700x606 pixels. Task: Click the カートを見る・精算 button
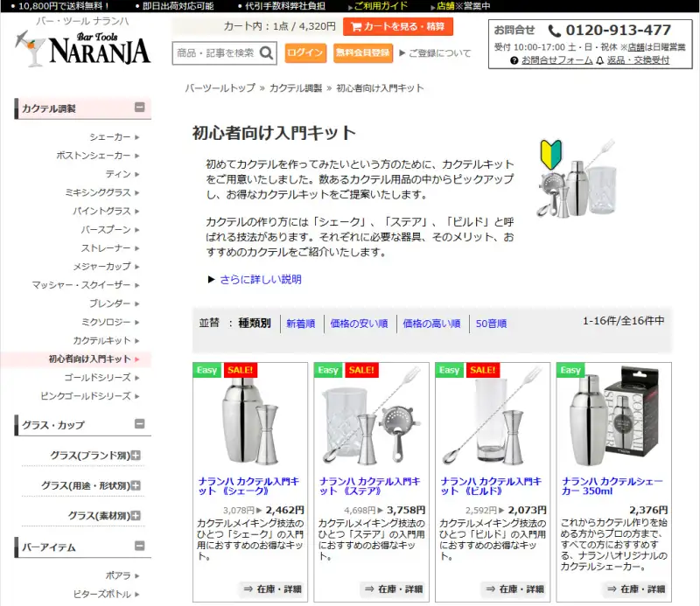pyautogui.click(x=398, y=27)
